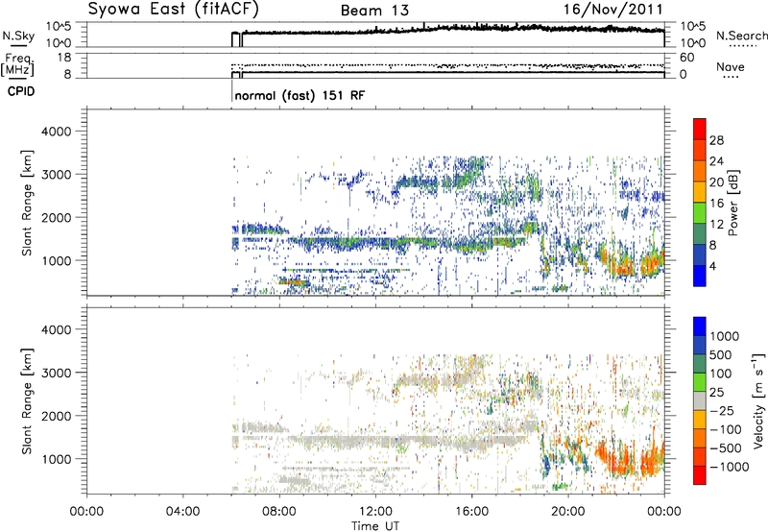Click the '3000' tick of the power panel
Screen dimensions: 768x532
click(57, 175)
